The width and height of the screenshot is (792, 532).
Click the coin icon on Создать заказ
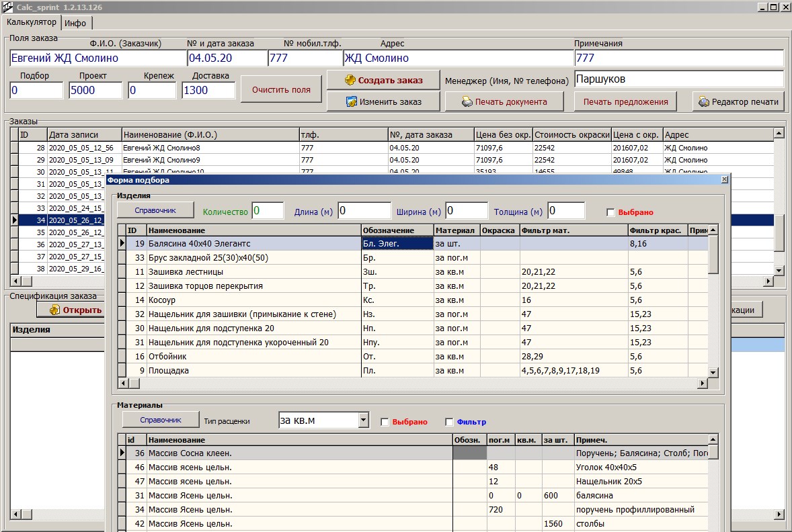[350, 80]
